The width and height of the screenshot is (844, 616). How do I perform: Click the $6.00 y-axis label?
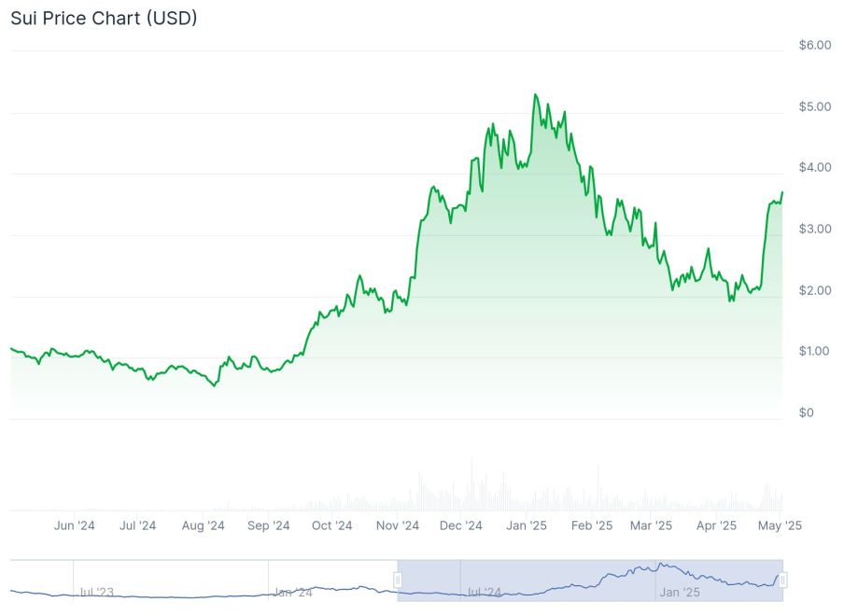point(815,45)
